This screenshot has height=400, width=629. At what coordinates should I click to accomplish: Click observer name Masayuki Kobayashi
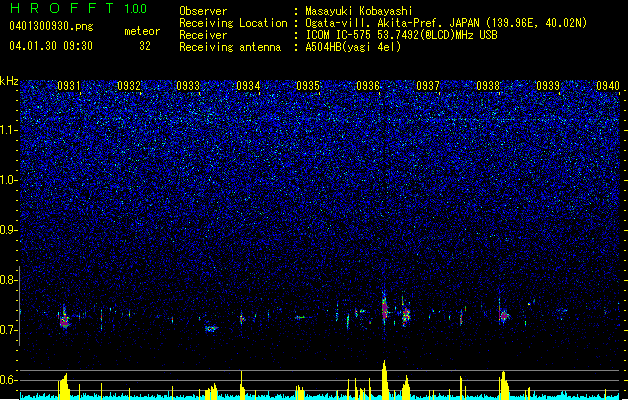click(x=359, y=11)
